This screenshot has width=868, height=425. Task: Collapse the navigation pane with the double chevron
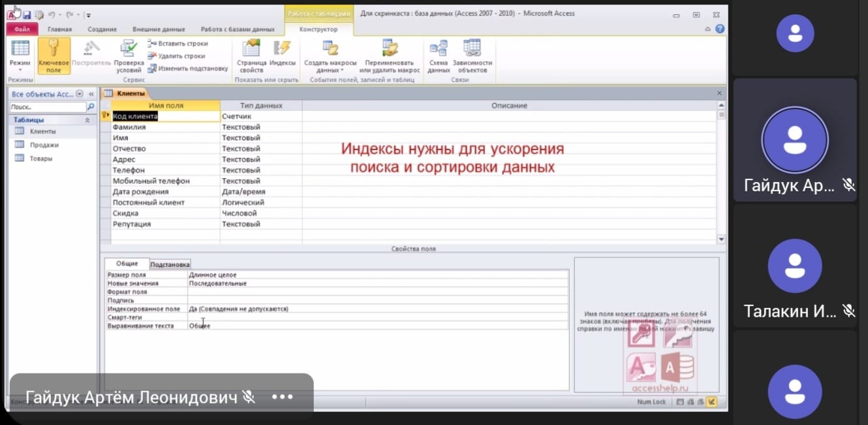(x=91, y=94)
